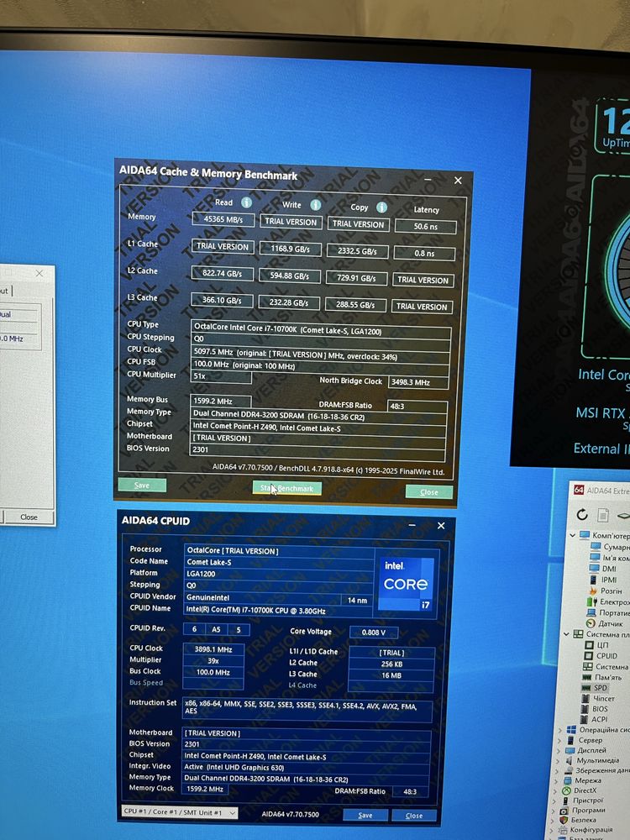Screen dimensions: 630x840
Task: Click the Copy info icon in benchmark
Action: (381, 207)
